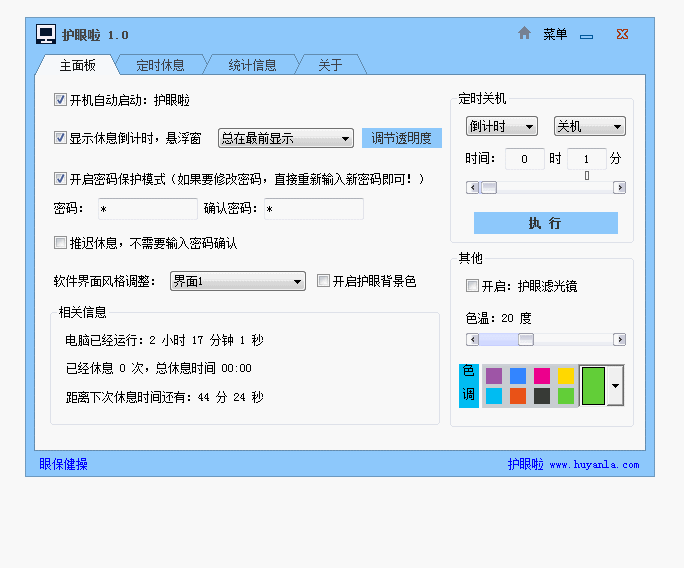Open the 统计信息 tab

pos(252,65)
